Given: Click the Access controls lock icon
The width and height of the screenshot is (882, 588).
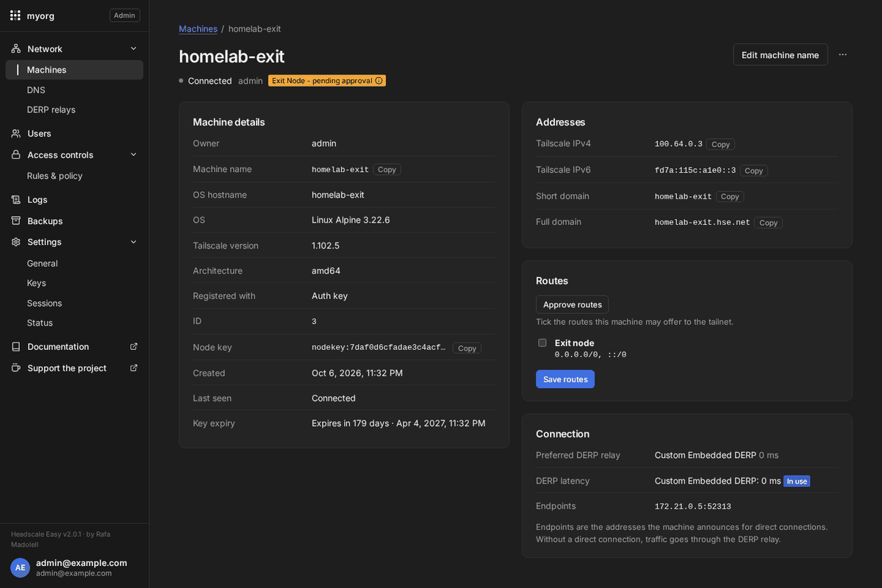Looking at the screenshot, I should pyautogui.click(x=16, y=155).
